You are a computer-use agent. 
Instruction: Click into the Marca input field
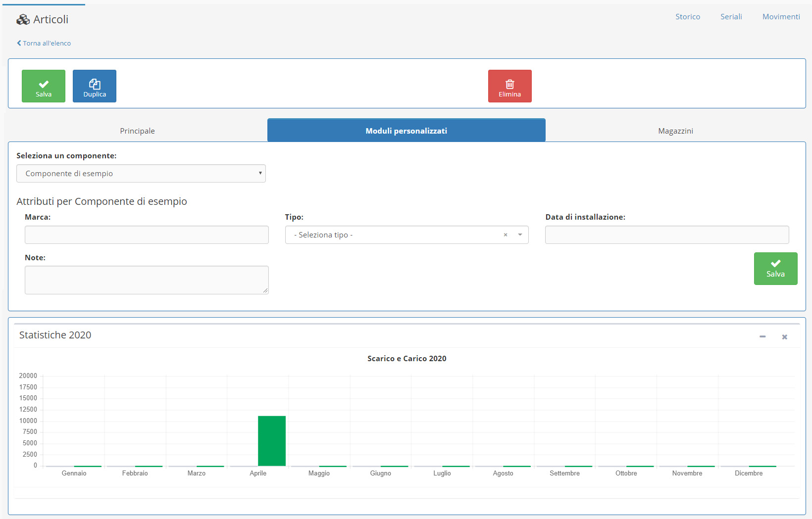point(147,235)
